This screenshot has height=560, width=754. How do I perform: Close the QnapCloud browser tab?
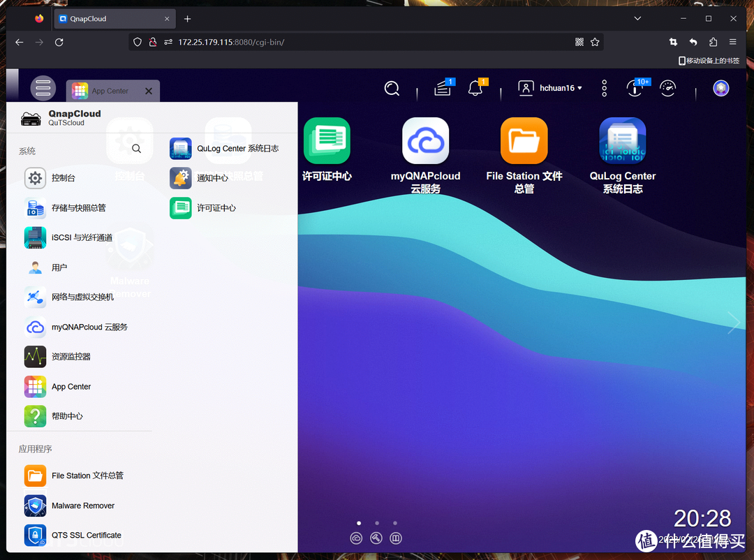coord(167,19)
